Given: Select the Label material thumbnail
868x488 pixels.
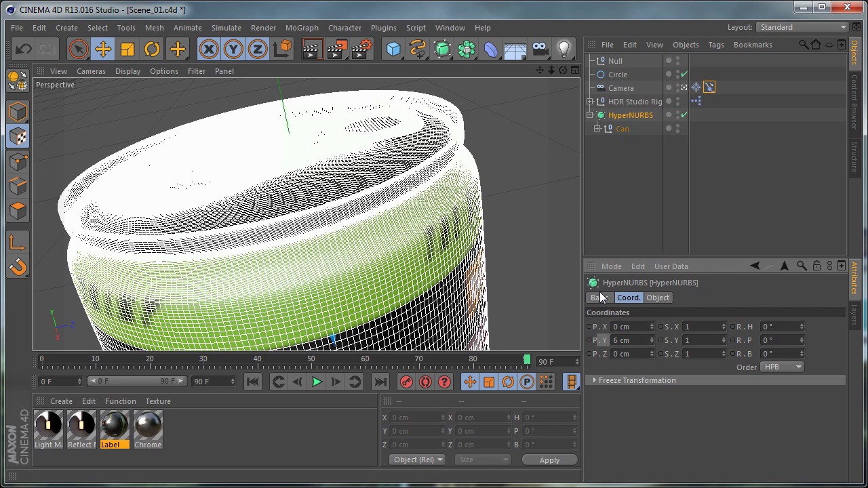Looking at the screenshot, I should [114, 430].
